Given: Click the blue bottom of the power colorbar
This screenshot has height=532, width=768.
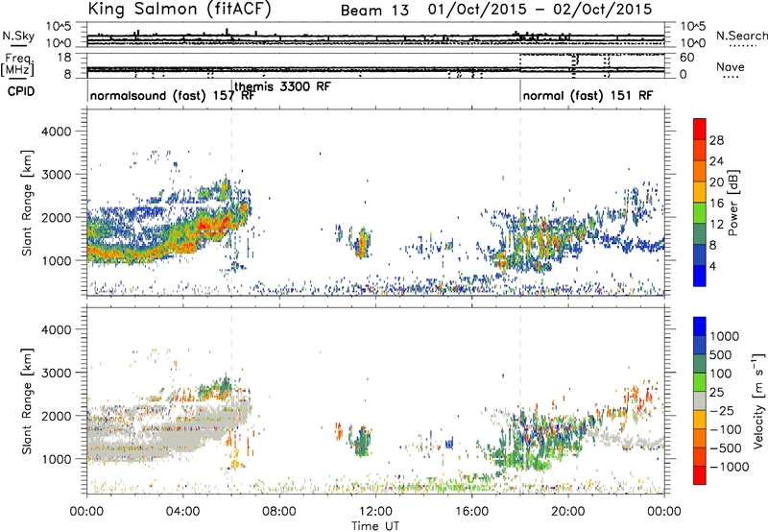Looking at the screenshot, I should point(700,276).
